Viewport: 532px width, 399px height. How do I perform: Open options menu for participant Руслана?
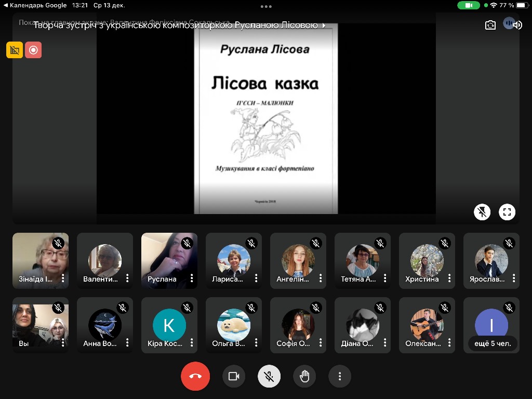192,278
